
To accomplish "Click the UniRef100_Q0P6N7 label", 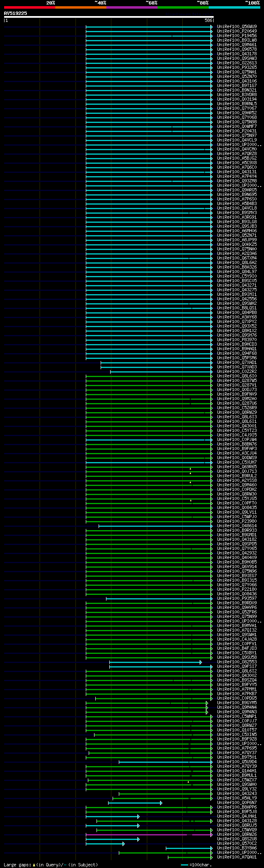I will click(237, 802).
